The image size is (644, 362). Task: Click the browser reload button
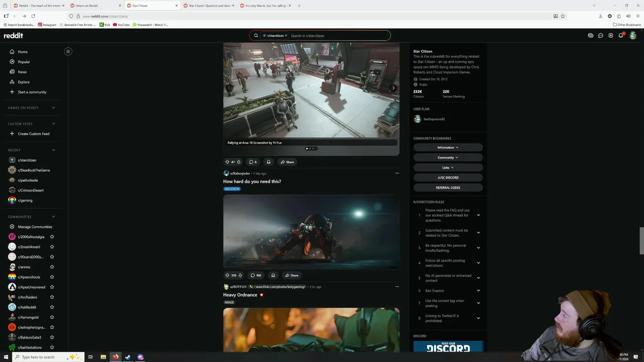point(33,16)
